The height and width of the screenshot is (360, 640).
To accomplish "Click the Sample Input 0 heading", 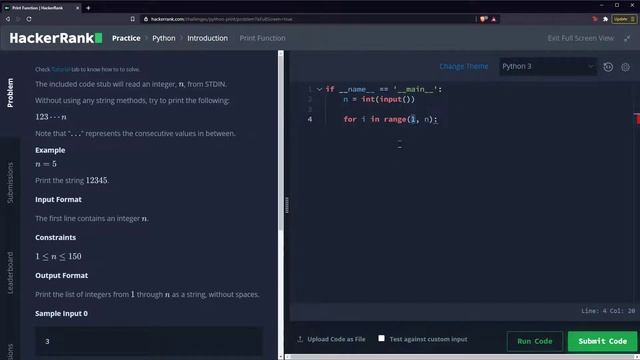I will coord(61,313).
